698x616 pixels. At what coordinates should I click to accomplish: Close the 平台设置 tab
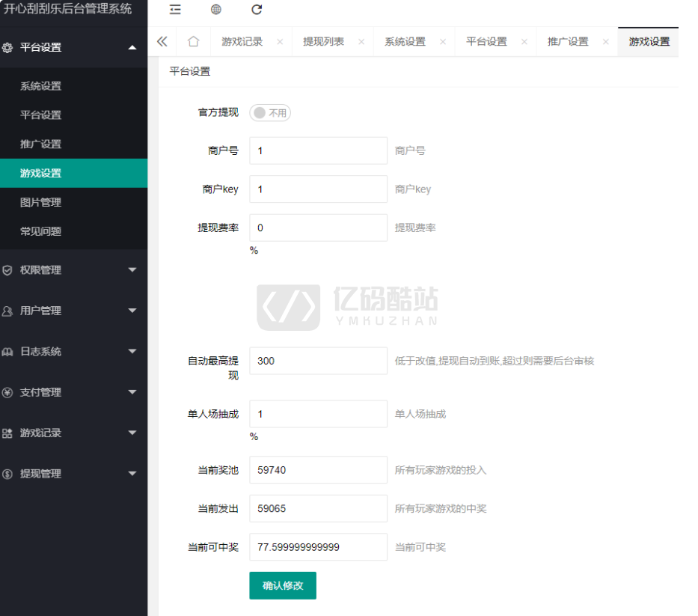click(524, 42)
